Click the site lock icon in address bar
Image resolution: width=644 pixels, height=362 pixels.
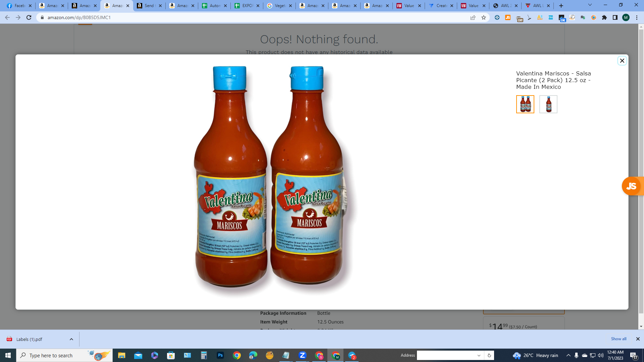pyautogui.click(x=42, y=17)
